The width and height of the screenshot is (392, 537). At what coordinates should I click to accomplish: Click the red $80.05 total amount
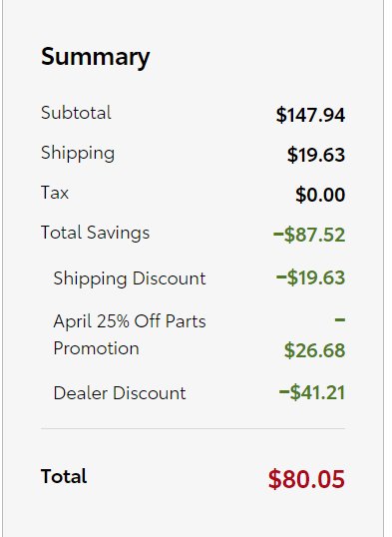(x=306, y=479)
